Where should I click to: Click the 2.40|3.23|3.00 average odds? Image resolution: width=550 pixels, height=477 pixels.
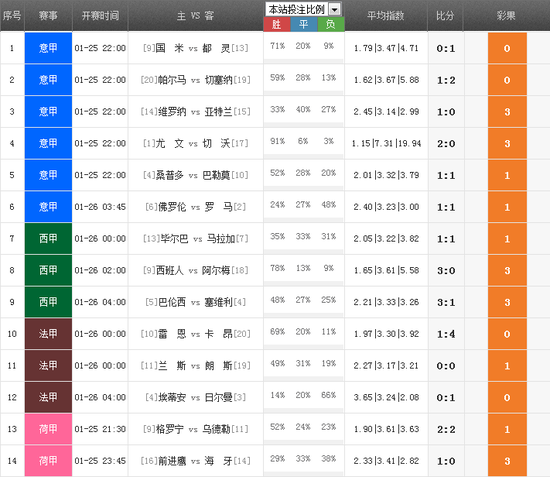[x=386, y=207]
